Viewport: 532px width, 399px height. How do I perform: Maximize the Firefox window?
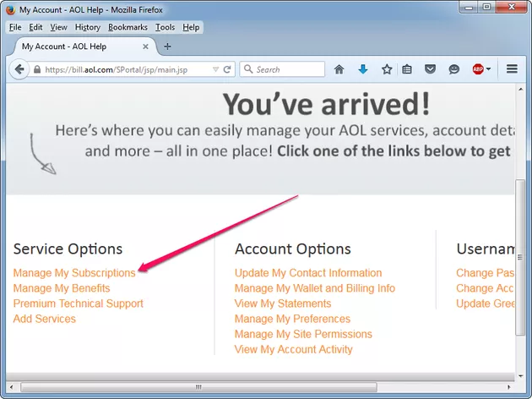(486, 7)
